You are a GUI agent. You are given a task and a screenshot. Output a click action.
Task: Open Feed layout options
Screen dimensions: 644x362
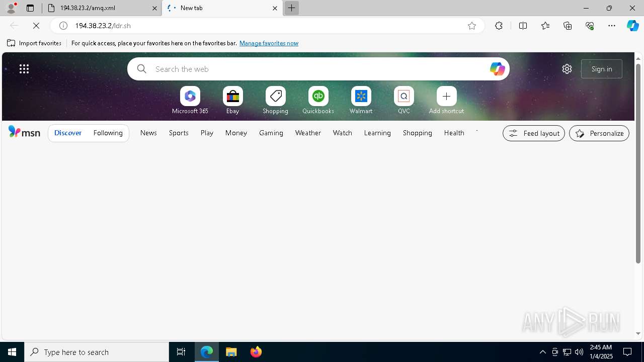[x=534, y=133]
